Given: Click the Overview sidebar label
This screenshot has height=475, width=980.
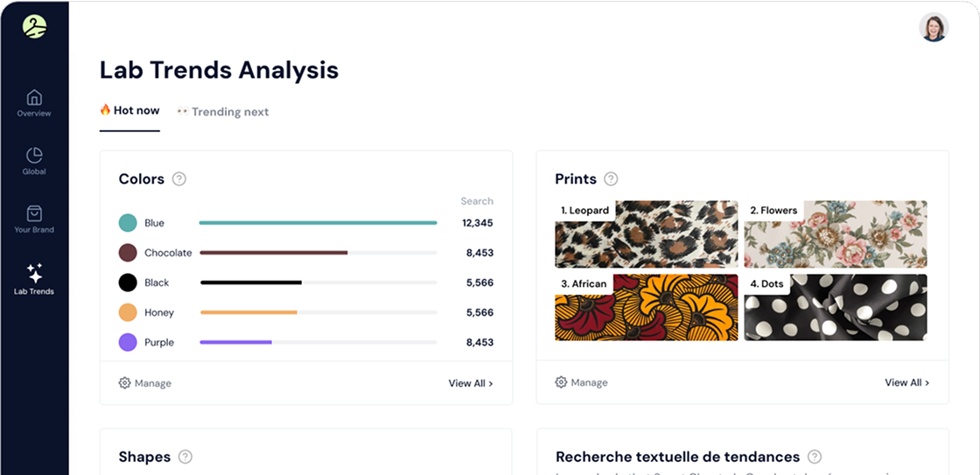Looking at the screenshot, I should point(34,114).
